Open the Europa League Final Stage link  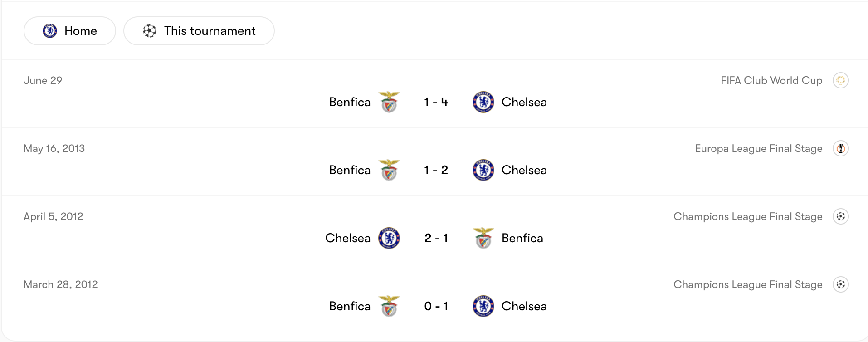pos(758,148)
